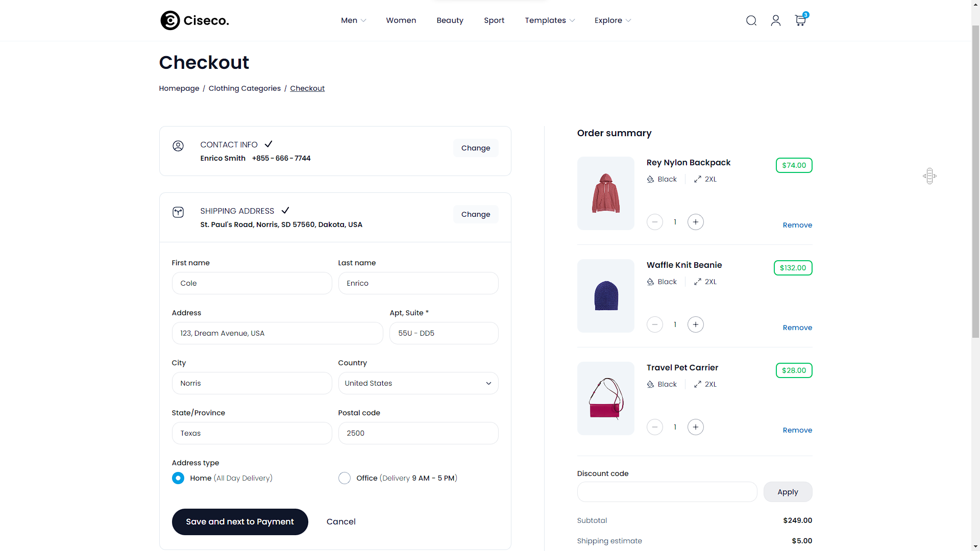Viewport: 980px width, 551px height.
Task: Decrease Waffle Knit Beanie quantity with minus
Action: pos(654,324)
